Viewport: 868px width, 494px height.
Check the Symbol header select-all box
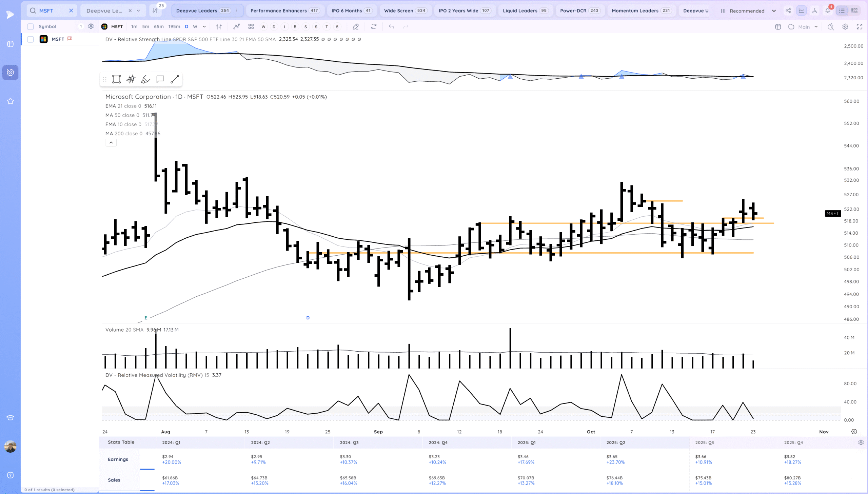[x=31, y=26]
